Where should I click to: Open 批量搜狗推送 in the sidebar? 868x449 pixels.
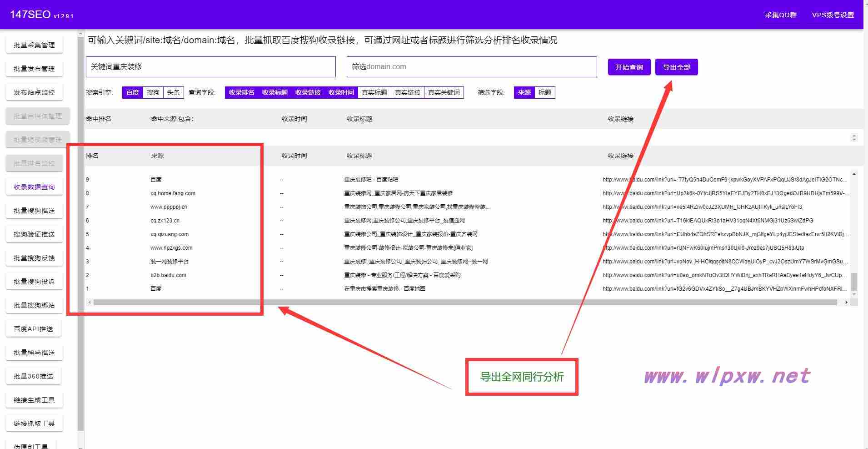[x=34, y=211]
